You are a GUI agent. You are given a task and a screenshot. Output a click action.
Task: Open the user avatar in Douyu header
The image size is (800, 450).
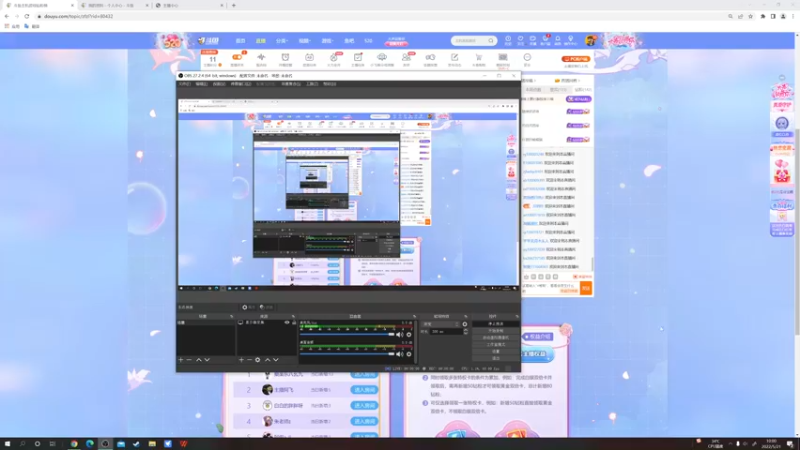590,41
